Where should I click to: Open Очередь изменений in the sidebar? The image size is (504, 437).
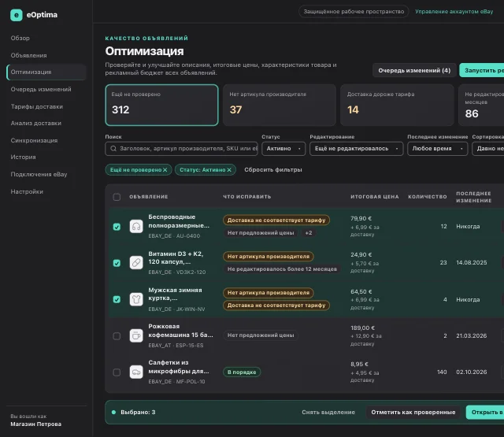(x=41, y=89)
